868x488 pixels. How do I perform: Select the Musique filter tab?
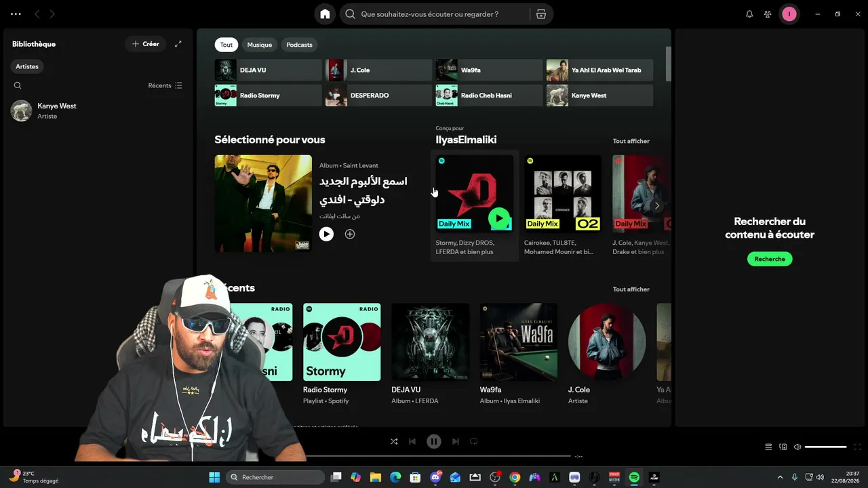pyautogui.click(x=259, y=45)
